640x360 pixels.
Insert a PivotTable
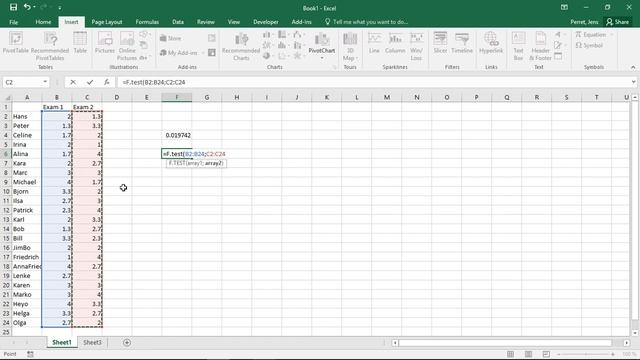(16, 42)
